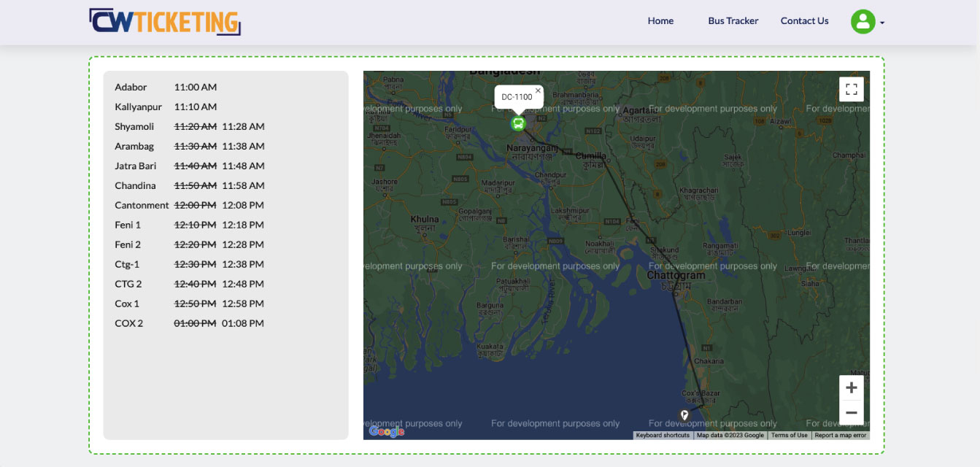Select the Shyamoli stop

(134, 126)
